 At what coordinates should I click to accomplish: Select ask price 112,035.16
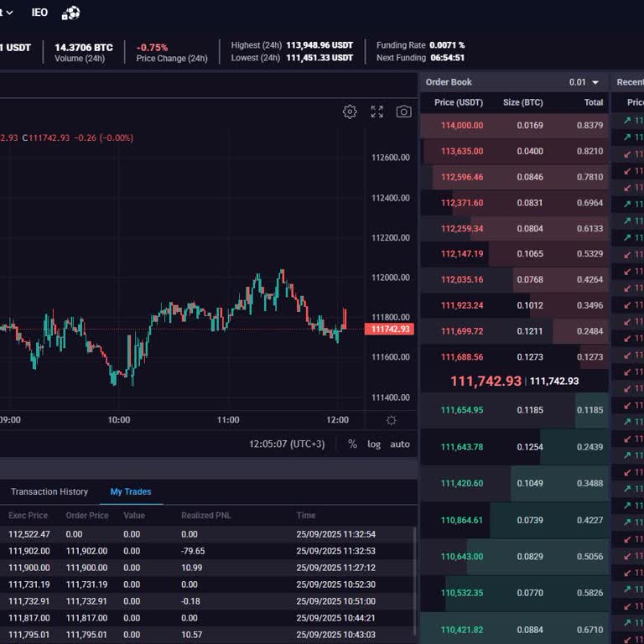click(462, 280)
